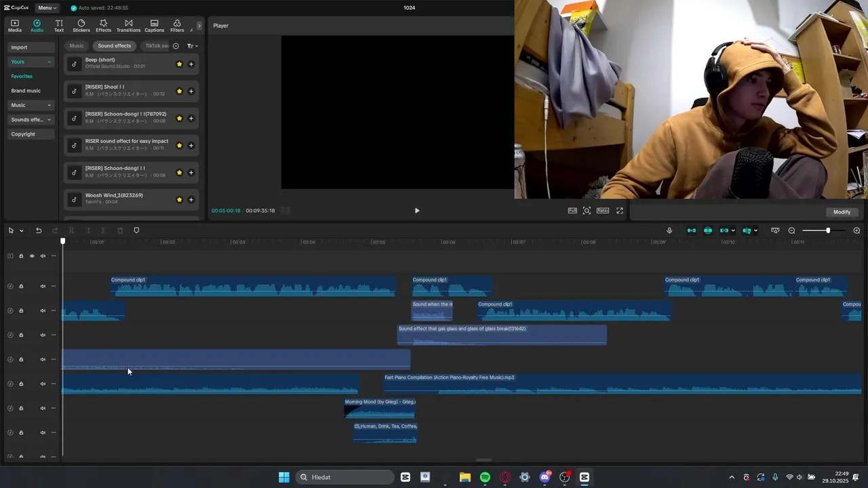
Task: Zoom in the timeline
Action: (856, 230)
